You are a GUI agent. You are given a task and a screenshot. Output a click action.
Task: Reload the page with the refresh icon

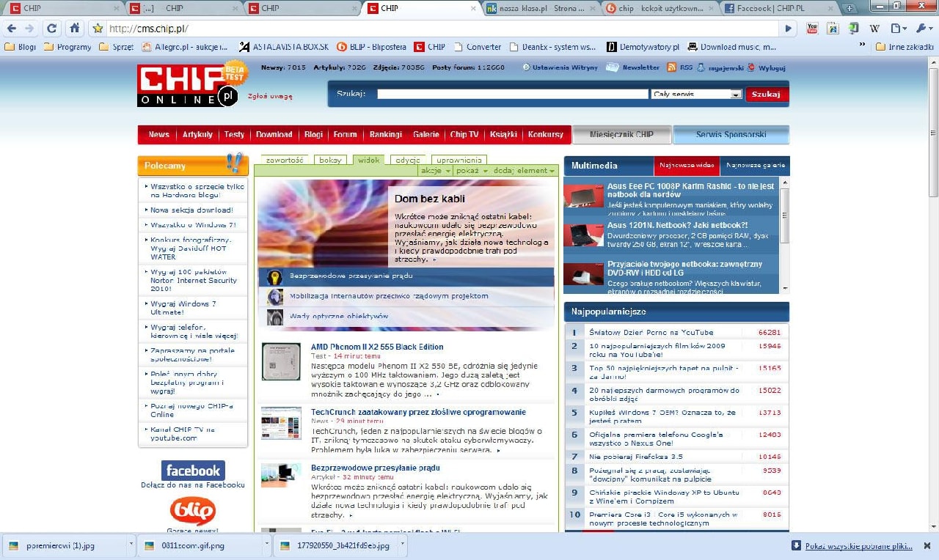coord(51,29)
